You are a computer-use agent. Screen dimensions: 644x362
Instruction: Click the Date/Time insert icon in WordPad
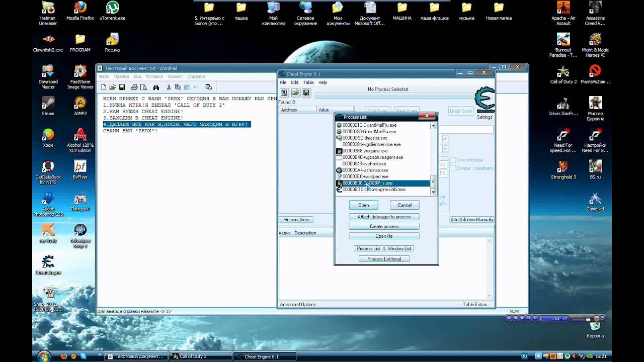click(208, 87)
